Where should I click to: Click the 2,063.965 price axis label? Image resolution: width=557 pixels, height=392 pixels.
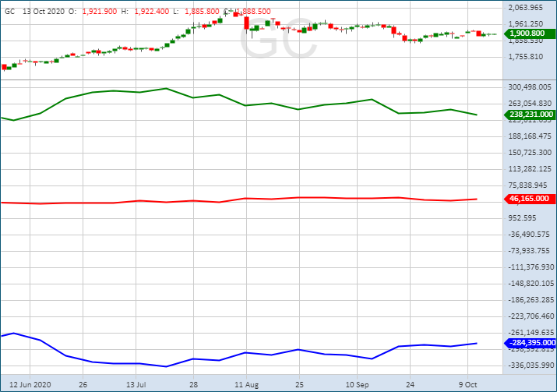[525, 8]
